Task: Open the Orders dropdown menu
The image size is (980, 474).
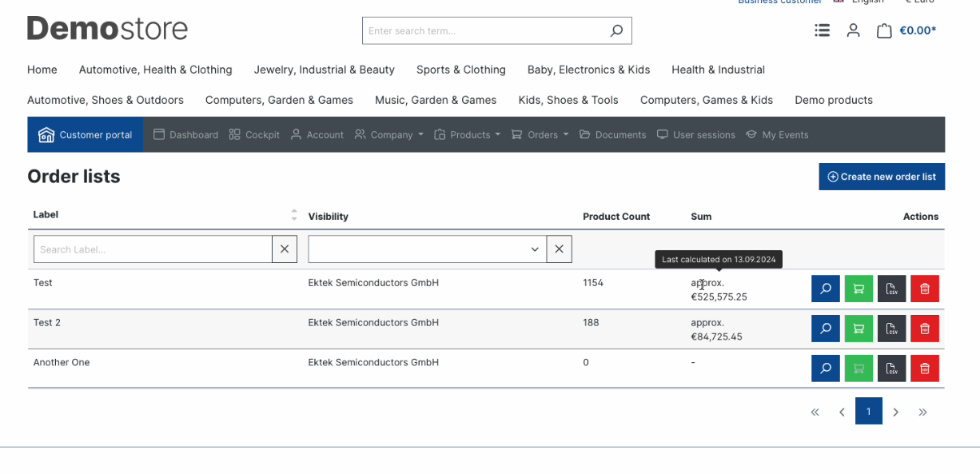Action: point(540,135)
